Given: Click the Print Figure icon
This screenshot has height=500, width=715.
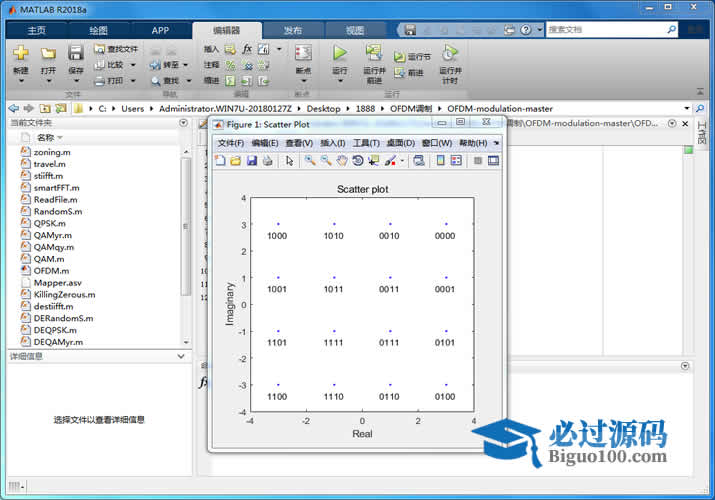Looking at the screenshot, I should coord(267,160).
